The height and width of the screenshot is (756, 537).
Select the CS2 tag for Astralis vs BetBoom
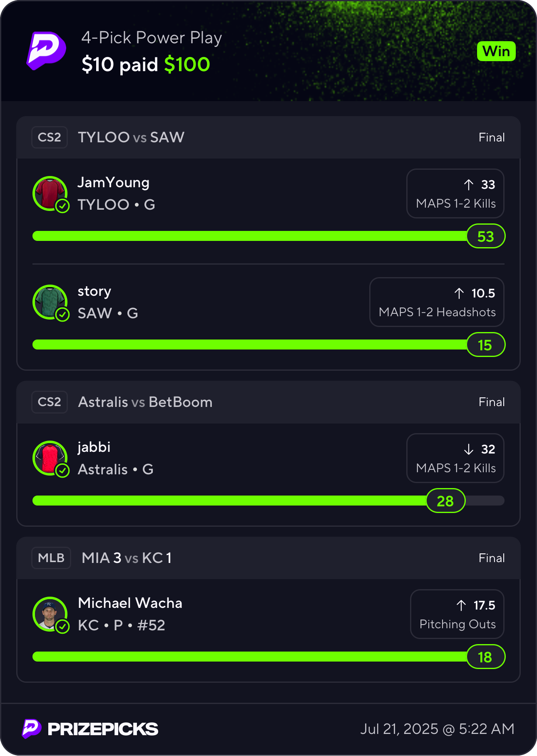pos(50,402)
